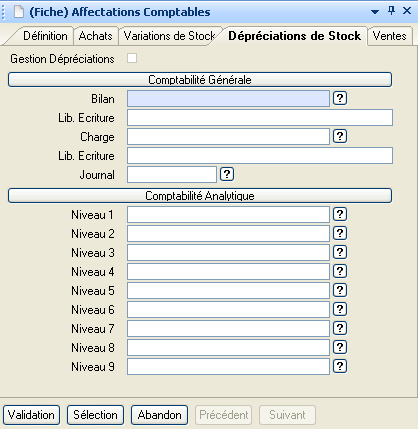Switch to the Achats tab
The image size is (418, 429).
pyautogui.click(x=95, y=36)
